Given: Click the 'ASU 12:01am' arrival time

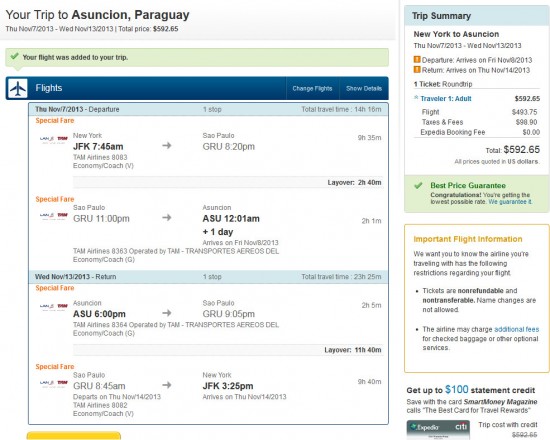Looking at the screenshot, I should pos(231,219).
